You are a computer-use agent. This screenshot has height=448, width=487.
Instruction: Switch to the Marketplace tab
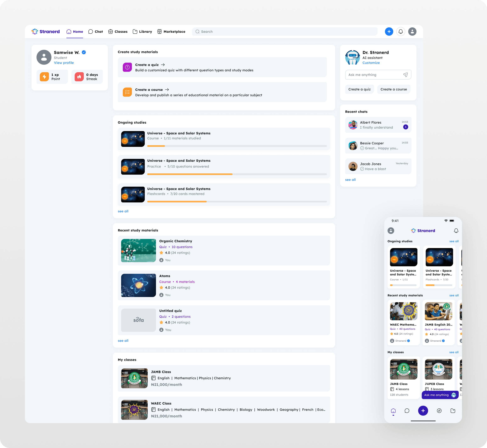tap(171, 32)
